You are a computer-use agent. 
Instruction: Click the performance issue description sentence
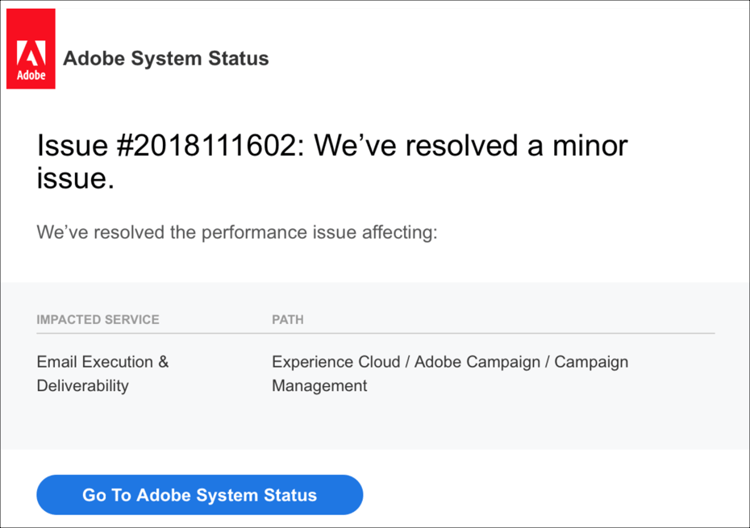coord(237,233)
